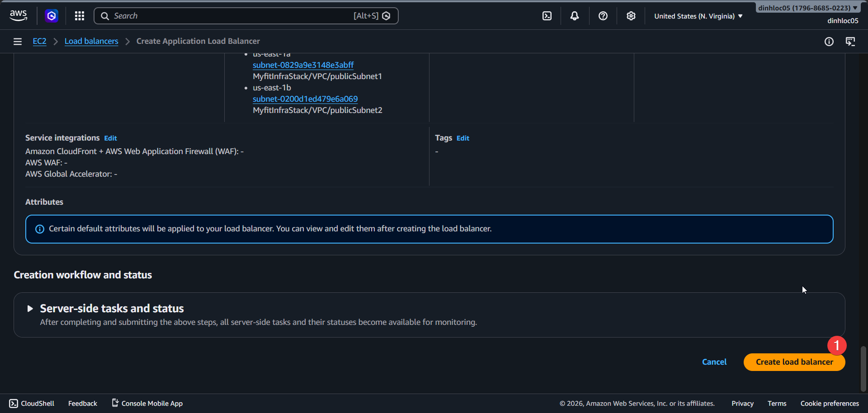Open the EC2 breadcrumb link

[x=39, y=41]
